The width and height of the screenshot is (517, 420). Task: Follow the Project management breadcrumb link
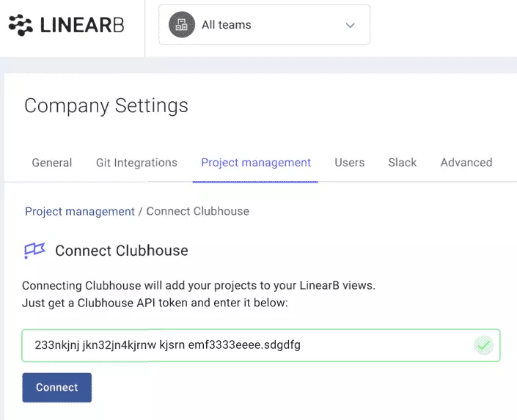coord(80,211)
